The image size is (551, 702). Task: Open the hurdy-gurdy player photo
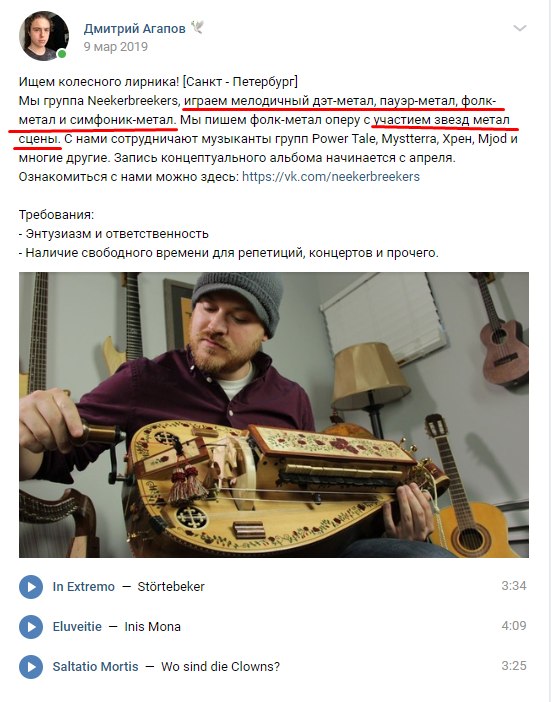click(273, 415)
